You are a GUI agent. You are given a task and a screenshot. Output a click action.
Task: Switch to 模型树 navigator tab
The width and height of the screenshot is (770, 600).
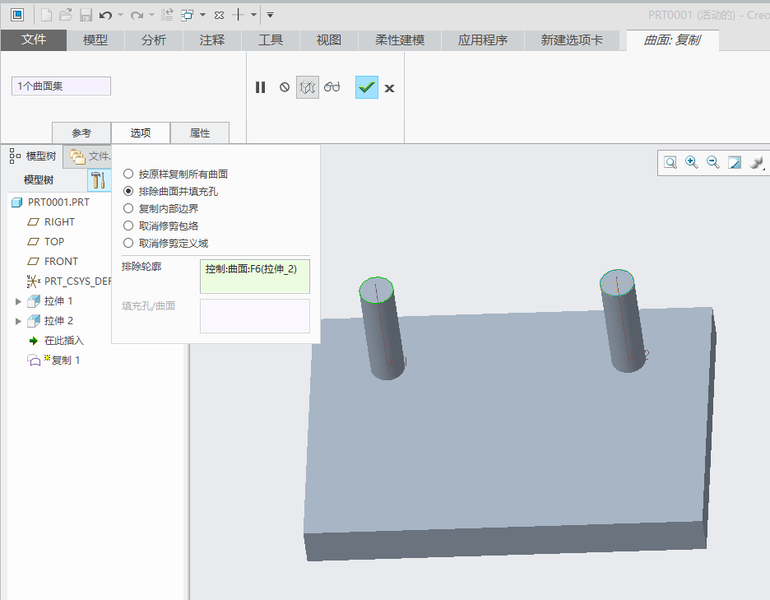(x=33, y=157)
